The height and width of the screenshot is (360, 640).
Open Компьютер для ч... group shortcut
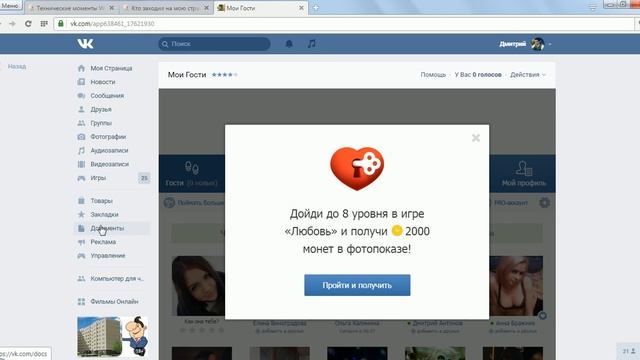(x=117, y=278)
